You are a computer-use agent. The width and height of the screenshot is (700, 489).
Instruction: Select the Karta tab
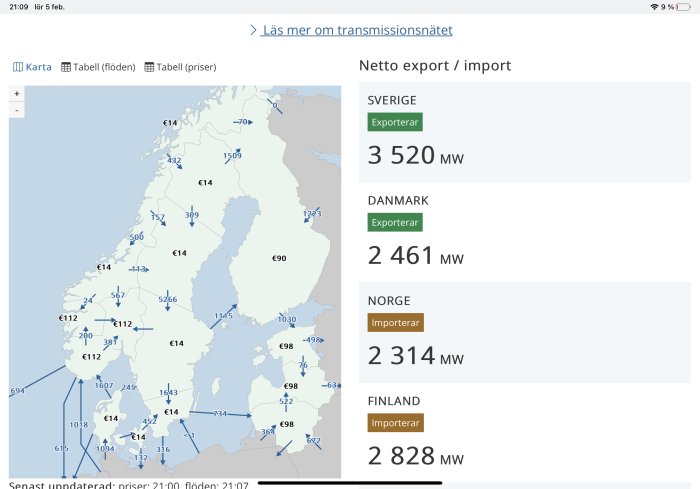[32, 67]
